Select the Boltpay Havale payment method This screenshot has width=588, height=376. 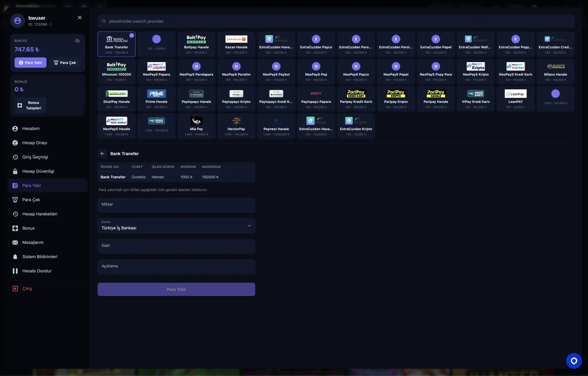pyautogui.click(x=196, y=44)
